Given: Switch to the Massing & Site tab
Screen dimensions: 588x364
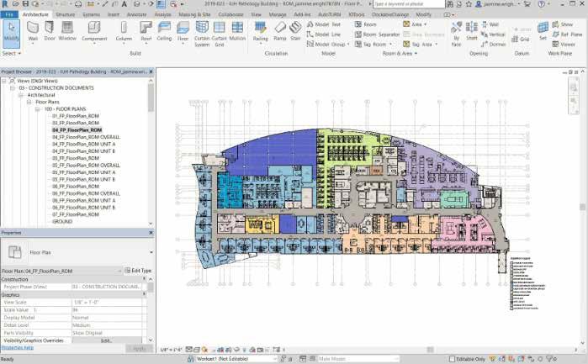Looking at the screenshot, I should click(x=194, y=14).
